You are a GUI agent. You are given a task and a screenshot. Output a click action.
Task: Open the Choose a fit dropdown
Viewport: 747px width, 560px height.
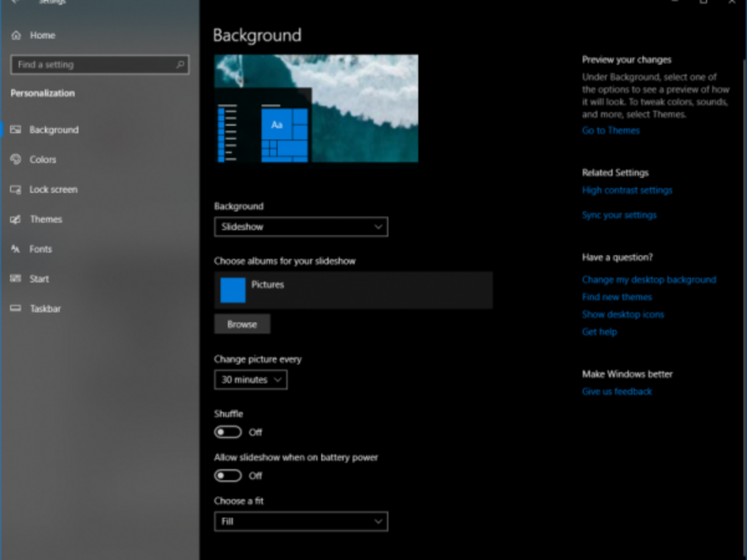301,521
